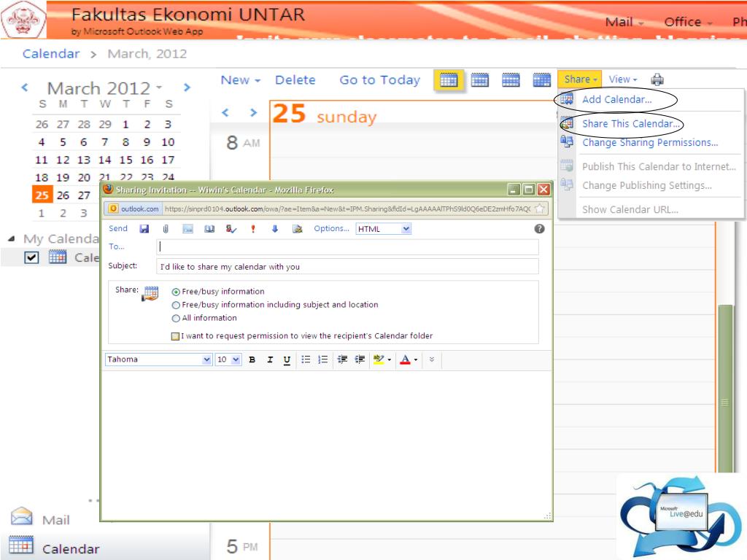
Task: Open message Options...
Action: [331, 228]
